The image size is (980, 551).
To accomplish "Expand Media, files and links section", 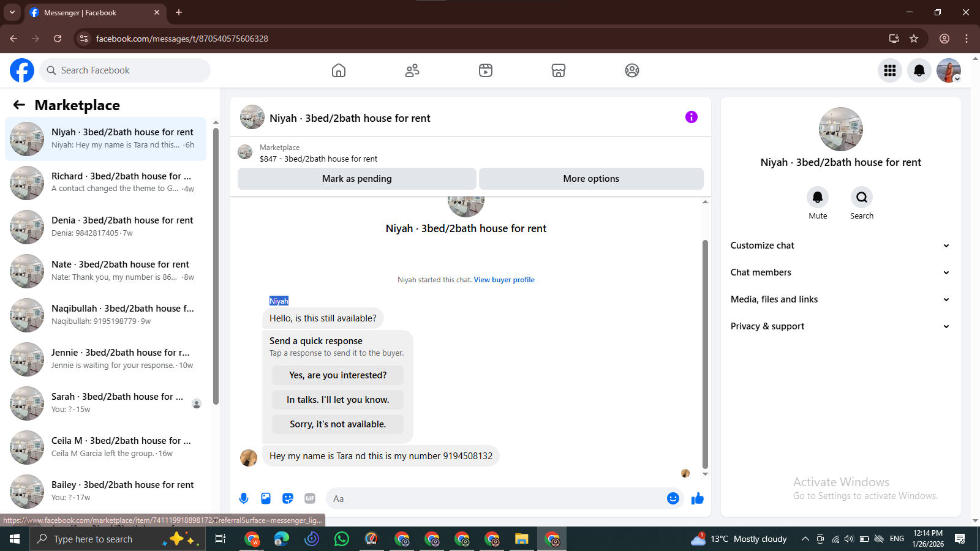I will [x=840, y=299].
